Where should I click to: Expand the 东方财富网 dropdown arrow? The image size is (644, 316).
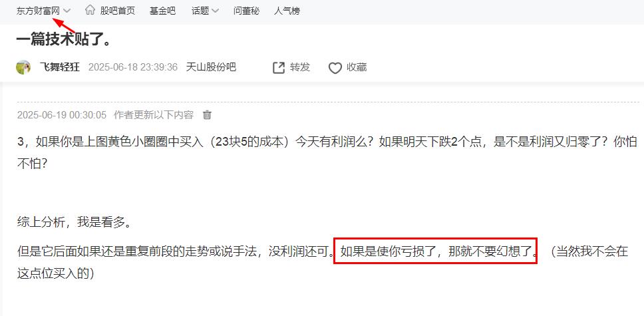pyautogui.click(x=67, y=11)
